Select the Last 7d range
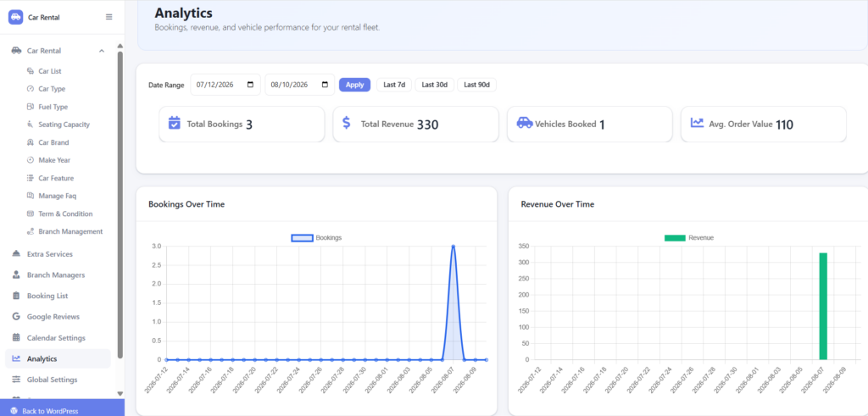The width and height of the screenshot is (868, 416). click(394, 85)
